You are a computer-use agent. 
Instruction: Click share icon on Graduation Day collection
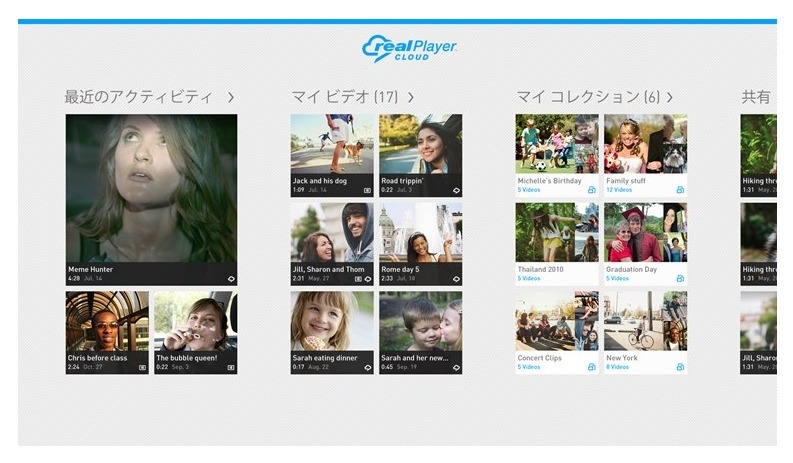680,278
